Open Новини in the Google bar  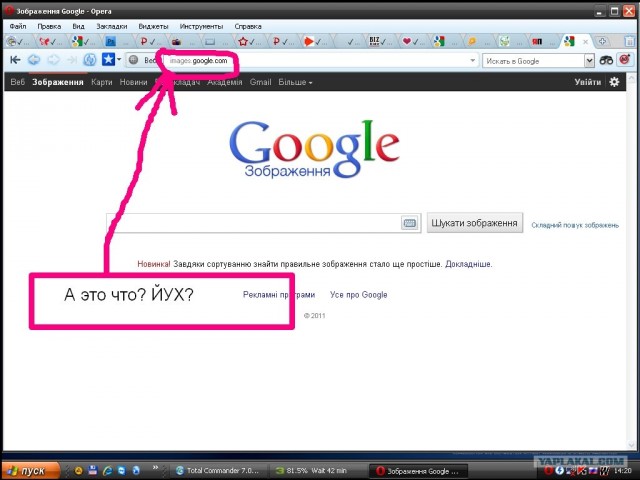pos(133,82)
